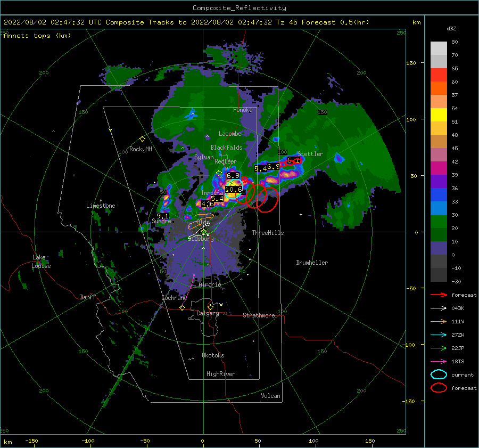Click the red forecast arrow in legend
479x448 pixels.
(439, 295)
